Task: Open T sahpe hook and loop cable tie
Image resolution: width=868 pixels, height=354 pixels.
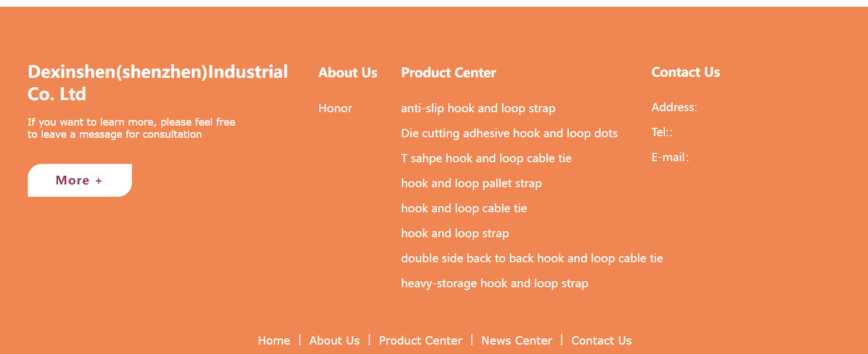Action: coord(486,158)
